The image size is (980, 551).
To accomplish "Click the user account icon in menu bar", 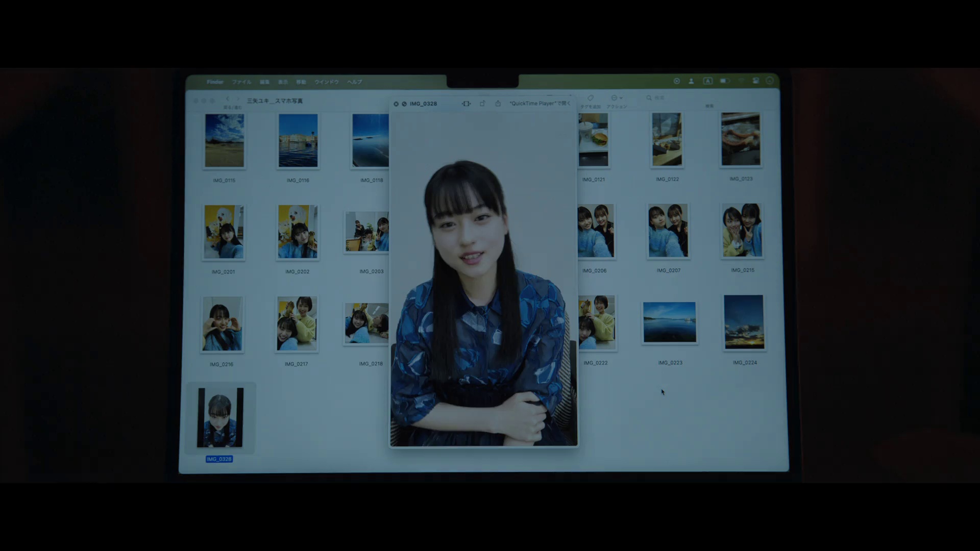I will (x=691, y=81).
